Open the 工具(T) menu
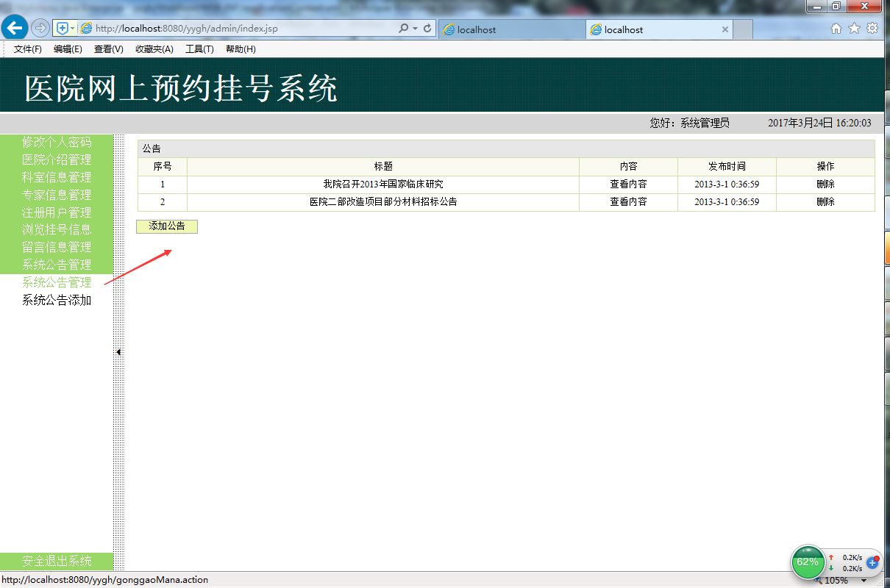 click(x=199, y=49)
